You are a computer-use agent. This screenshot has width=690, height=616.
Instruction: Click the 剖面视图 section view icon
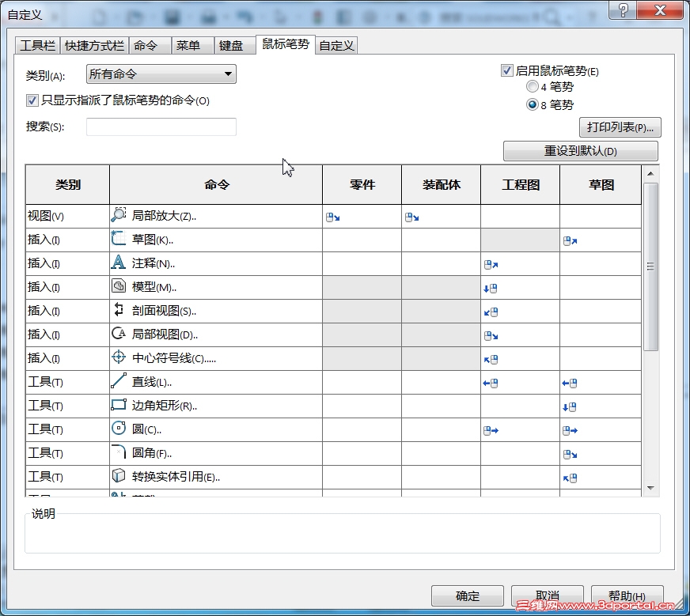pyautogui.click(x=119, y=309)
